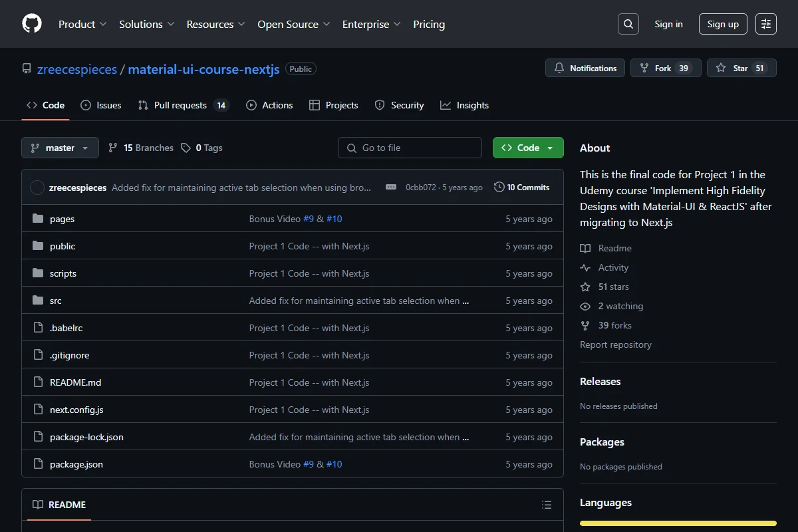798x532 pixels.
Task: Click the Sign up button
Action: (723, 24)
